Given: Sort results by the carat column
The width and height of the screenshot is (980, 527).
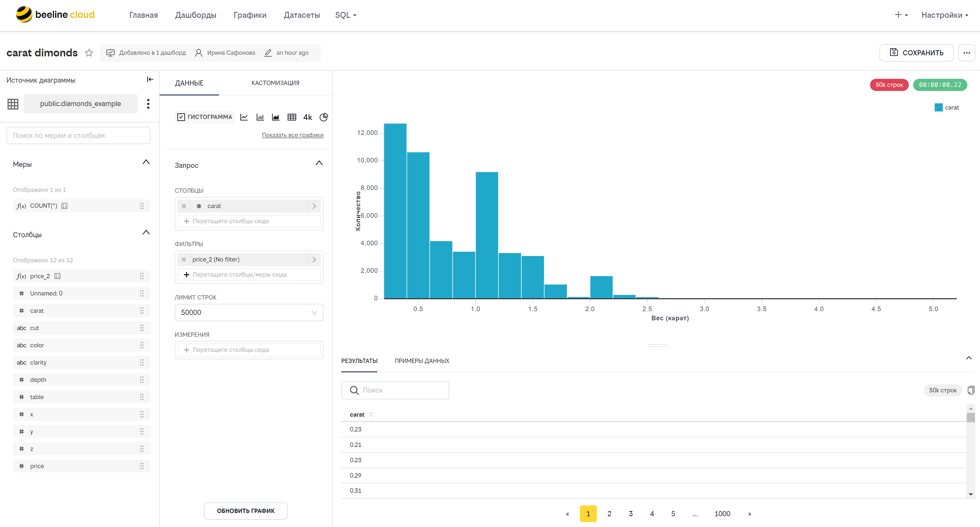Looking at the screenshot, I should coord(370,414).
